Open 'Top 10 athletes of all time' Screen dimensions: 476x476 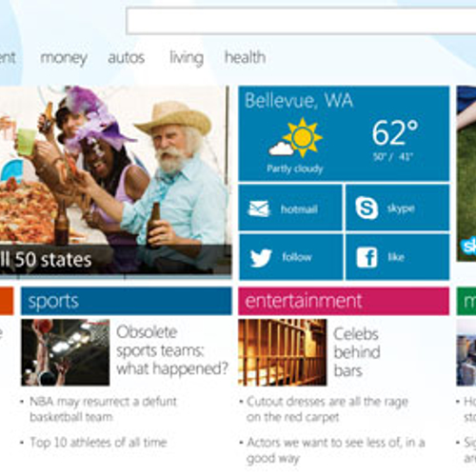pyautogui.click(x=98, y=443)
